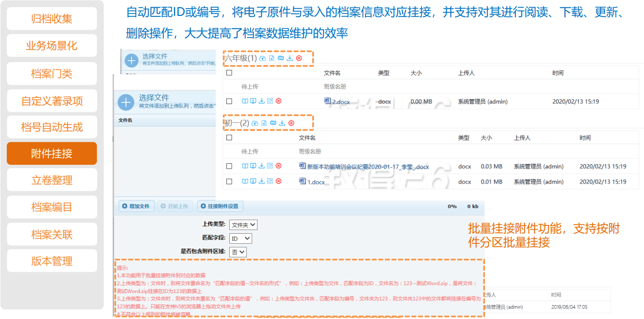Viewport: 644px width, 319px height.
Task: Switch to 立卷整理 in the sidebar
Action: [x=52, y=180]
